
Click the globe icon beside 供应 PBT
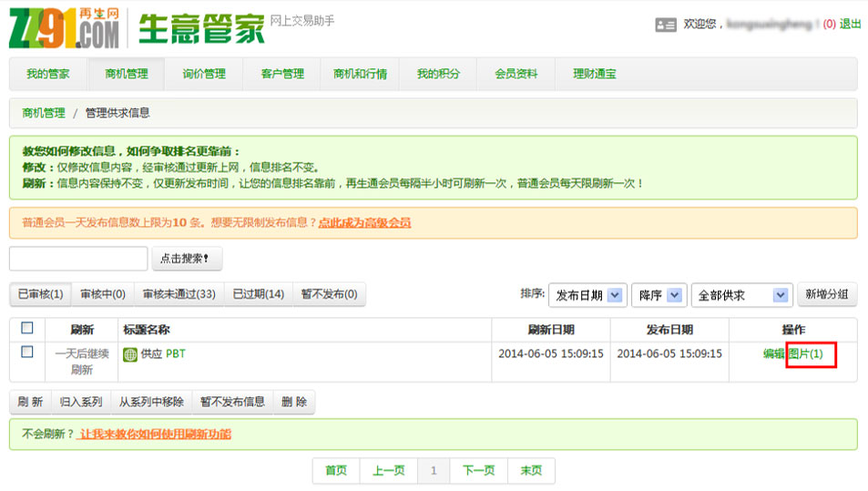point(130,354)
